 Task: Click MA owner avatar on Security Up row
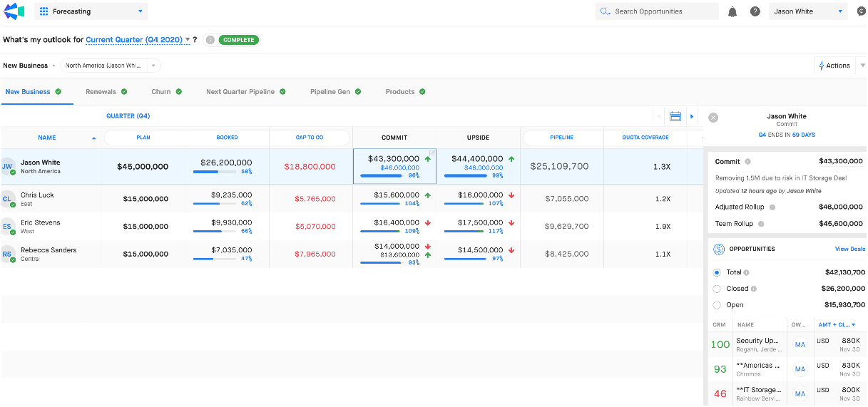click(800, 344)
